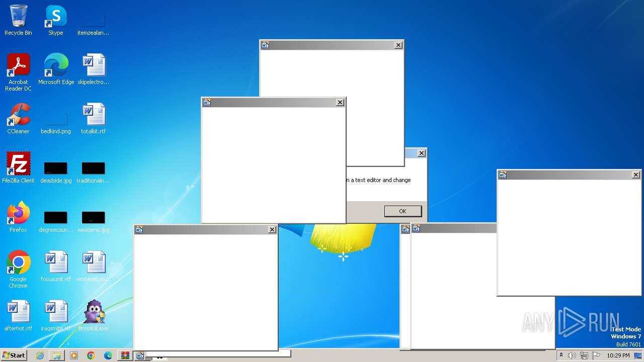The height and width of the screenshot is (362, 644).
Task: Close the blank window above the taskbar Chrome icon
Action: 272,230
